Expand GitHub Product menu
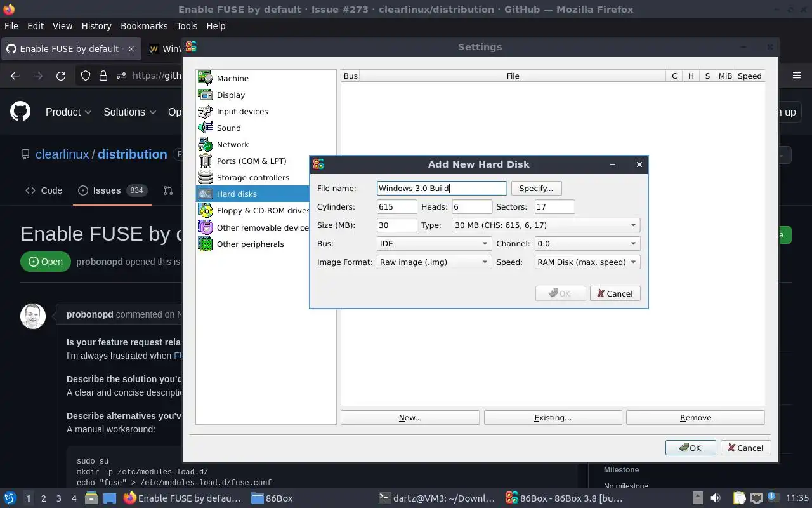Viewport: 812px width, 508px height. [x=69, y=112]
